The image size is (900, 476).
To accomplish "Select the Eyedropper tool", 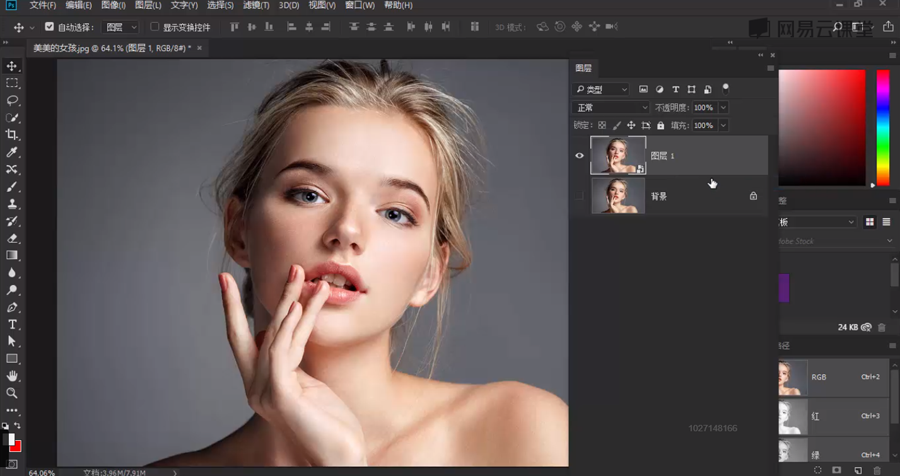I will point(12,152).
